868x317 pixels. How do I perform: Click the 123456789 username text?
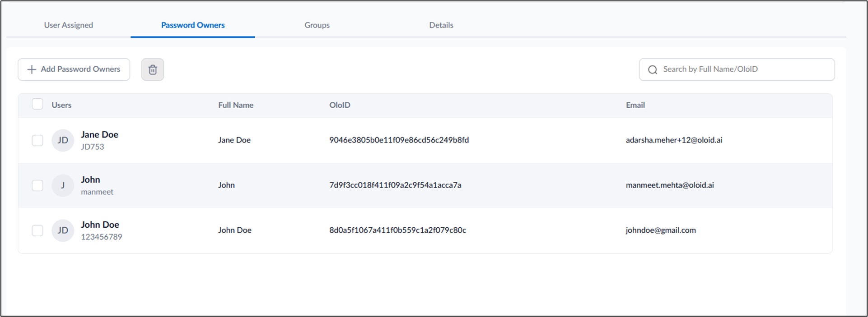102,237
